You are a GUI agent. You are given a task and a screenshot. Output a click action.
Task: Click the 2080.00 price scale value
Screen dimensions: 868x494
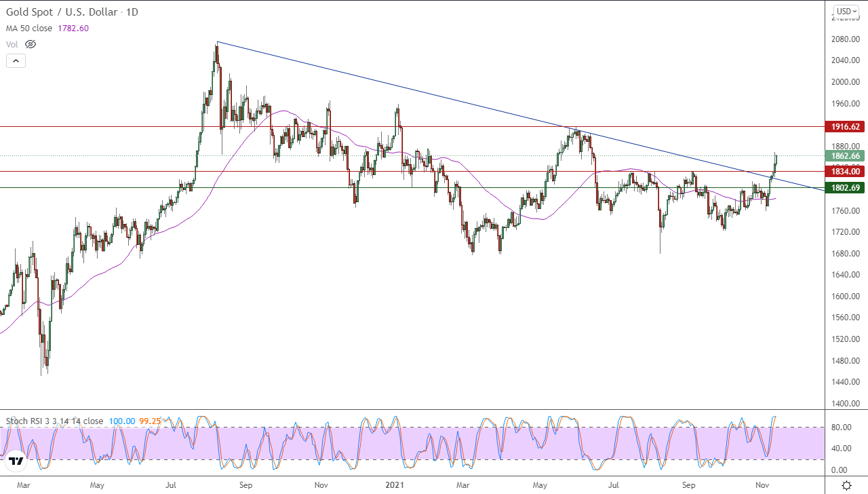click(846, 39)
